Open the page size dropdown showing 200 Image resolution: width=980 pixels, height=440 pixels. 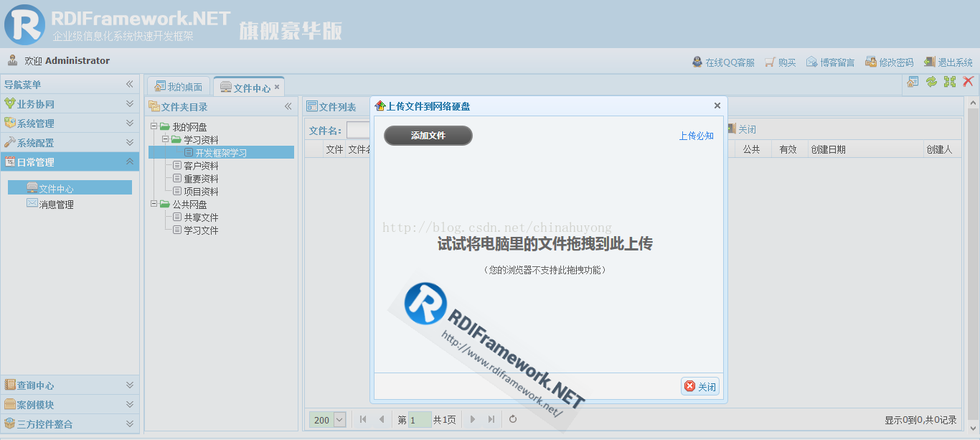click(x=340, y=419)
